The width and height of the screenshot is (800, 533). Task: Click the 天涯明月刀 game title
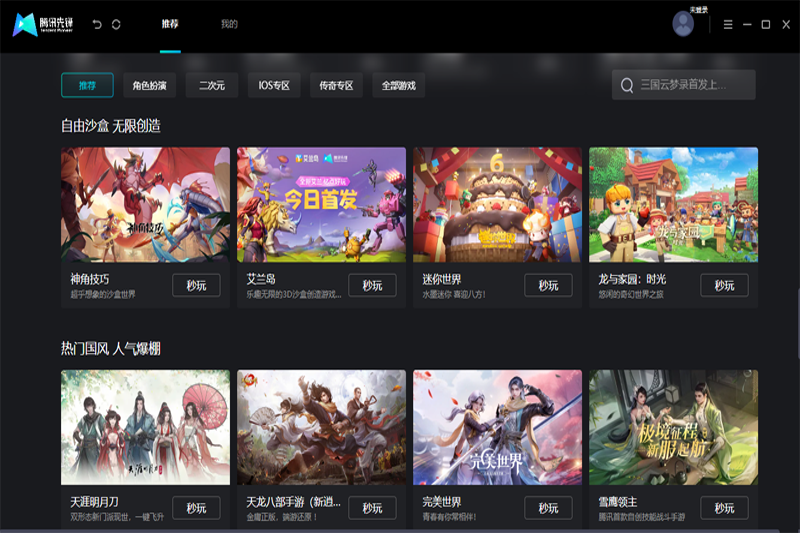click(94, 502)
